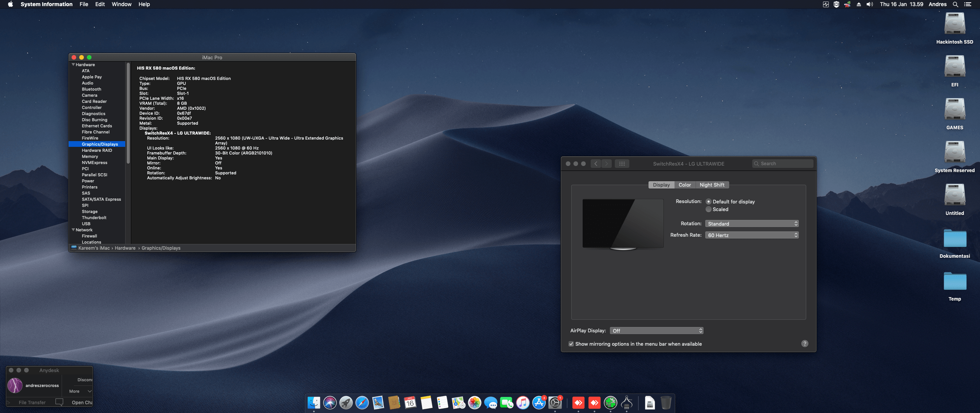Image resolution: width=980 pixels, height=413 pixels.
Task: Open the Window menu in menu bar
Action: tap(121, 4)
